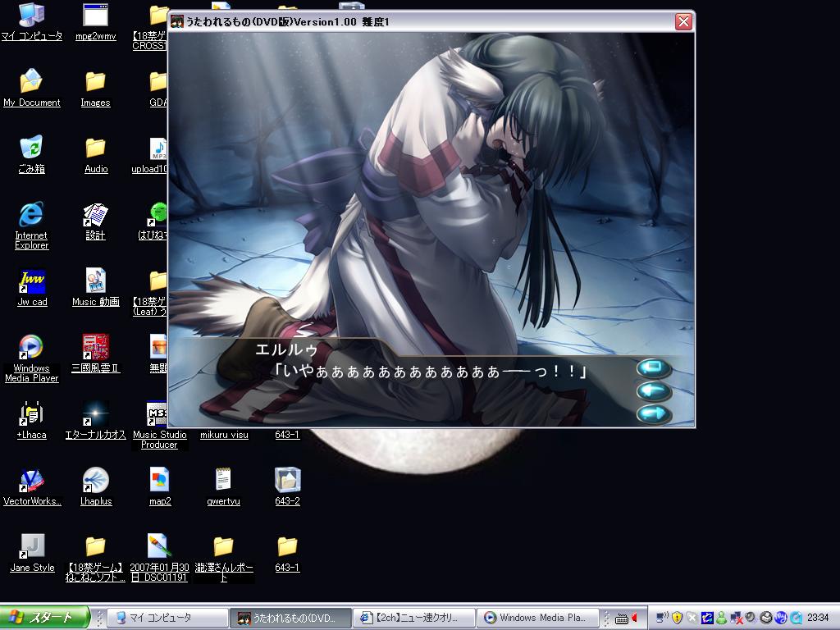Click the QuickTime tray icon

pos(796,618)
